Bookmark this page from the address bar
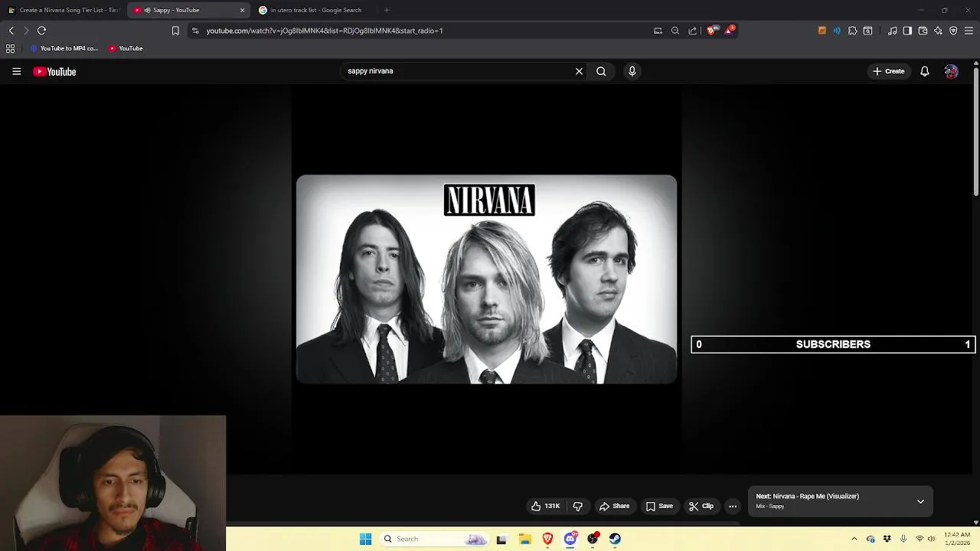Viewport: 980px width, 551px height. [x=175, y=31]
